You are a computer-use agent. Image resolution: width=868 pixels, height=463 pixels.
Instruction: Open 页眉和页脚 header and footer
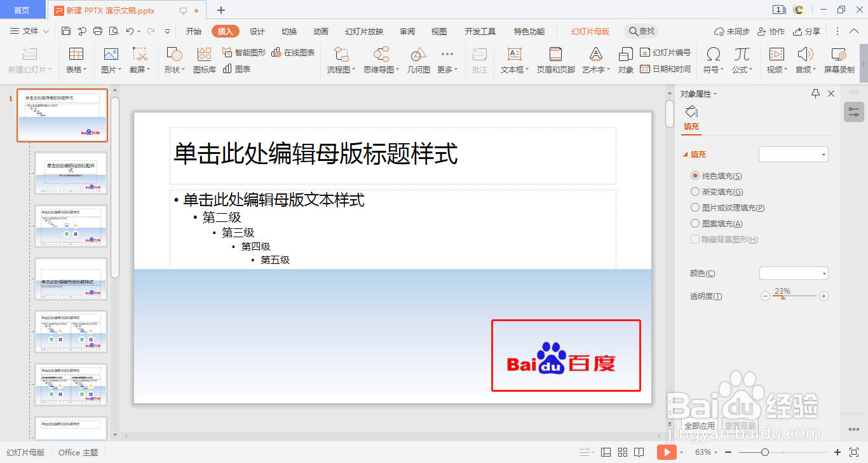[556, 61]
